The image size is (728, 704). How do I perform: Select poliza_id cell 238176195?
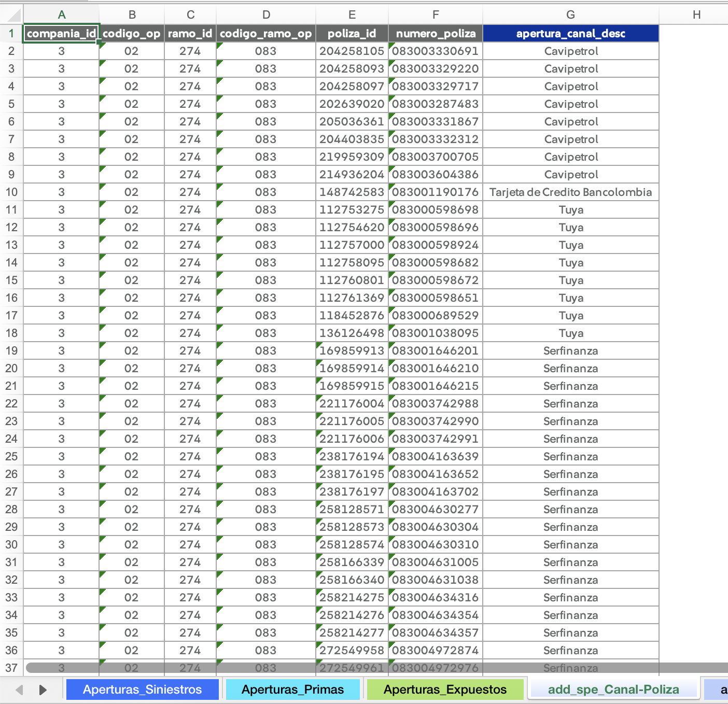coord(352,474)
